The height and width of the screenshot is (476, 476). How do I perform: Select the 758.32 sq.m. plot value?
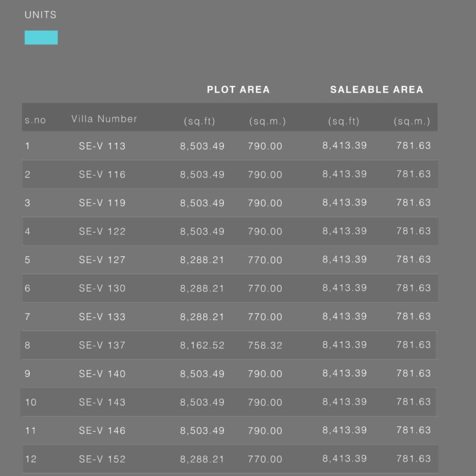click(265, 345)
